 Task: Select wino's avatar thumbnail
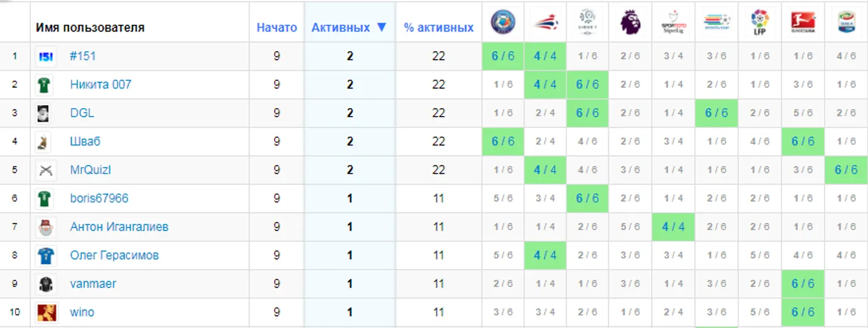[46, 312]
